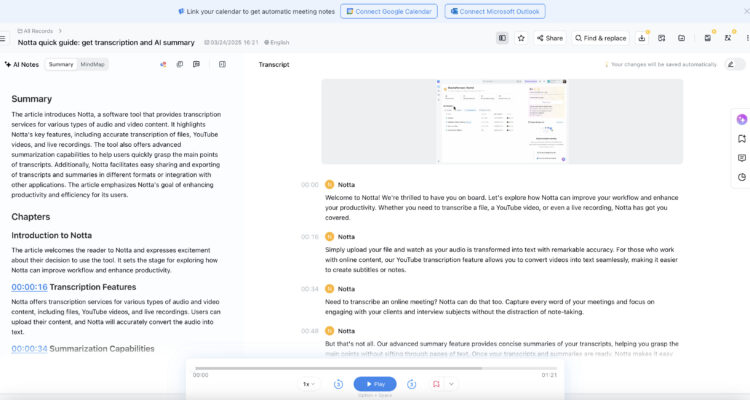Click the 00:00 transcript timestamp
Image resolution: width=750 pixels, height=400 pixels.
[x=309, y=185]
